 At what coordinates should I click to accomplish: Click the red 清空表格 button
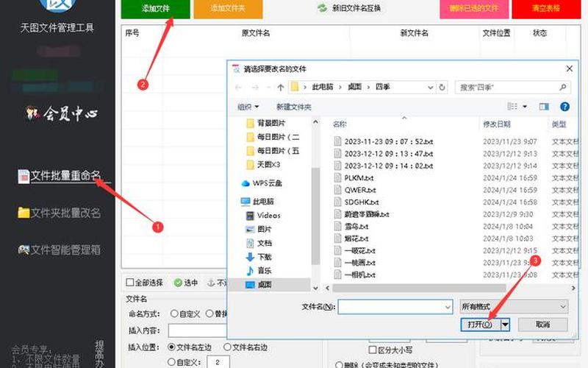546,8
